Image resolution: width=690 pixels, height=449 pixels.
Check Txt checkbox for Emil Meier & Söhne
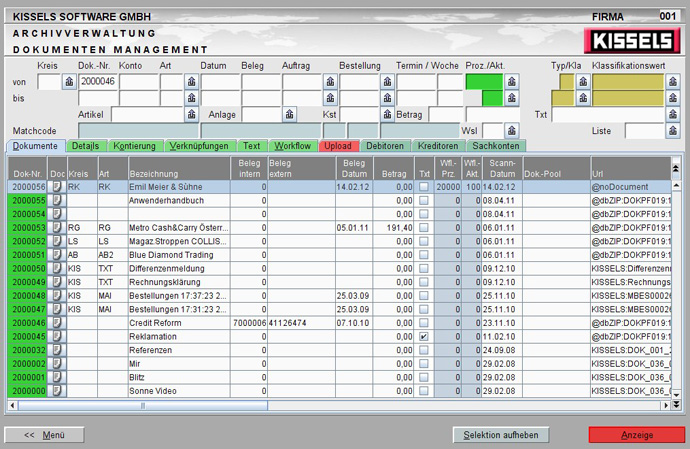[x=424, y=187]
